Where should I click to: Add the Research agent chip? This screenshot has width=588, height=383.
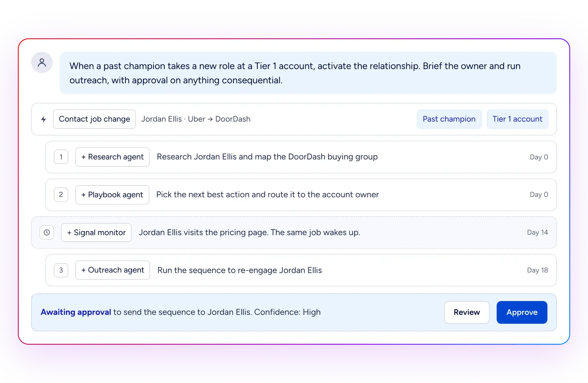point(112,157)
